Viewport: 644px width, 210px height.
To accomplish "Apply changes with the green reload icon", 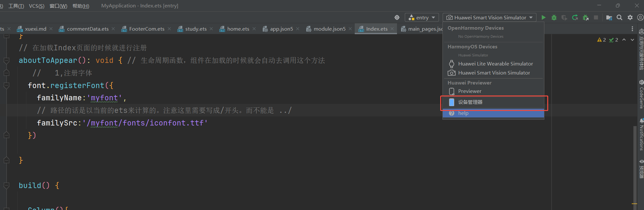I will pos(575,17).
